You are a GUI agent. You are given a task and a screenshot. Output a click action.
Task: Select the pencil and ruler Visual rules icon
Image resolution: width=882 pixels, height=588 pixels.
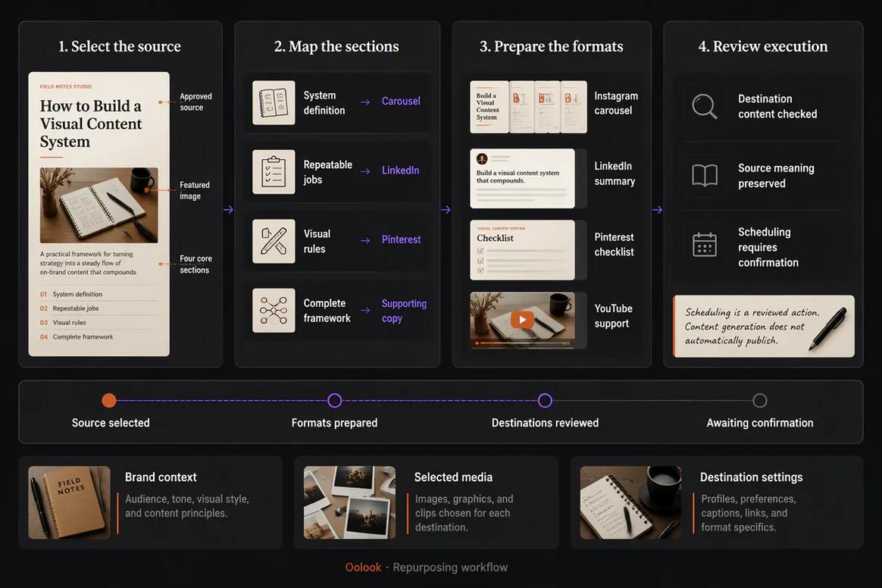coord(274,241)
